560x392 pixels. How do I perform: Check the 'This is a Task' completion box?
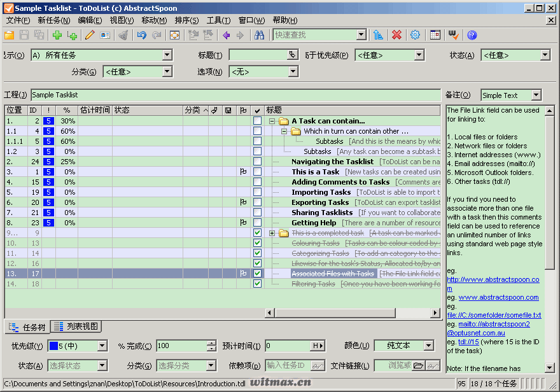(257, 172)
